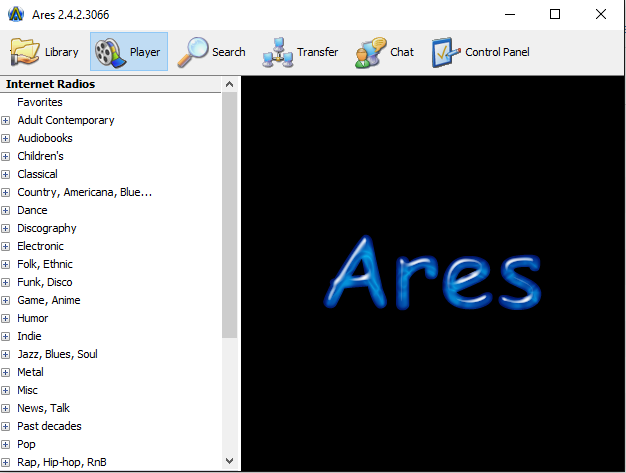Select the Favorites radio item
Image resolution: width=626 pixels, height=473 pixels.
point(40,102)
